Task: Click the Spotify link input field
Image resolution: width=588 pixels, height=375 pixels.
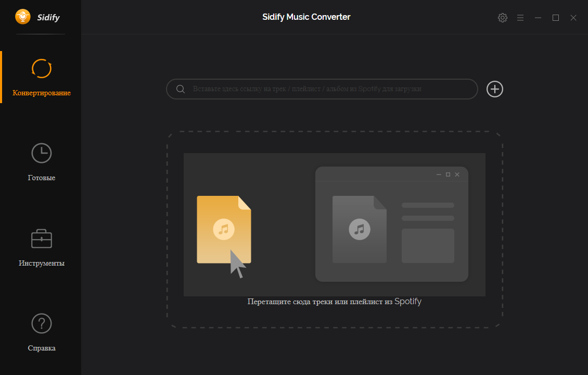Action: (x=328, y=89)
